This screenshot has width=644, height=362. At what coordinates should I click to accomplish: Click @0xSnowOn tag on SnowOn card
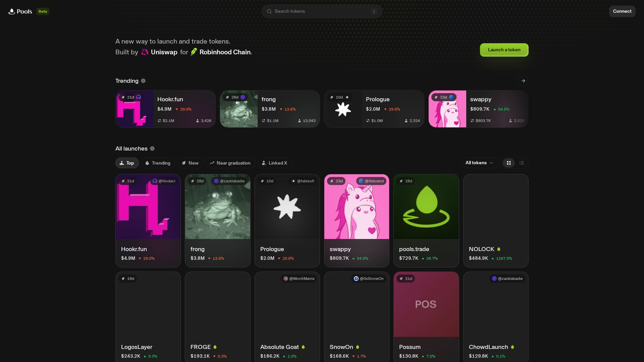(x=369, y=279)
